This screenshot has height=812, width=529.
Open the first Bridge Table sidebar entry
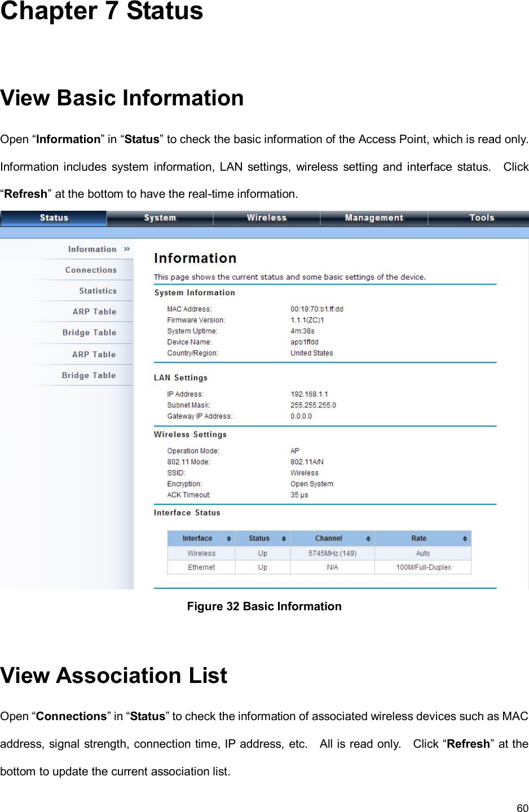(89, 332)
